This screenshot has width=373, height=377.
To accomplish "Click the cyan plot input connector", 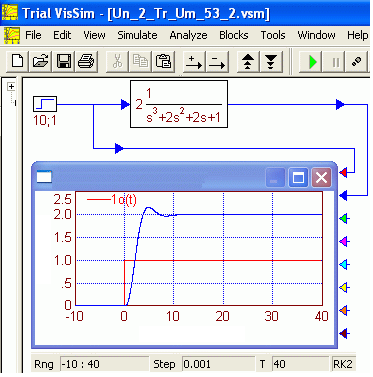I will point(344,265).
